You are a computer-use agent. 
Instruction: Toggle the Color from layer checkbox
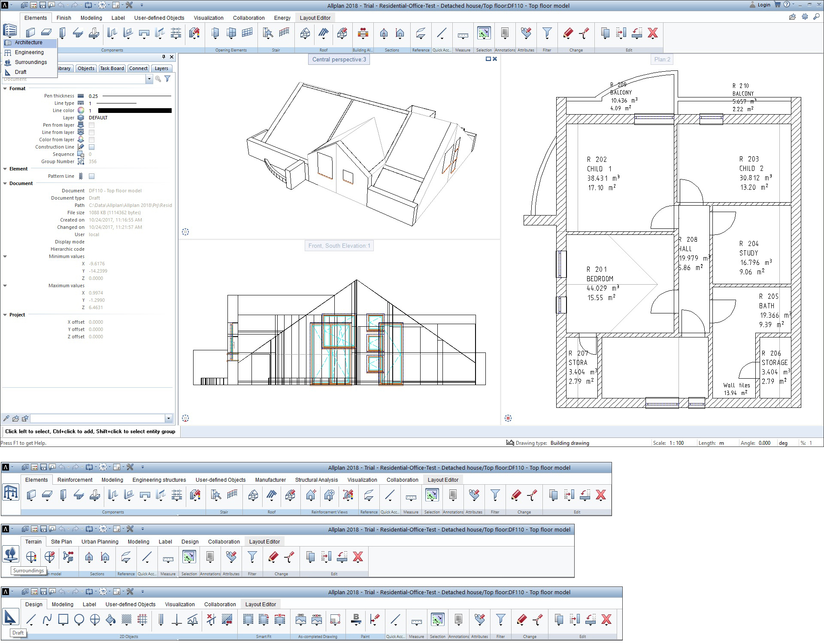(x=91, y=140)
